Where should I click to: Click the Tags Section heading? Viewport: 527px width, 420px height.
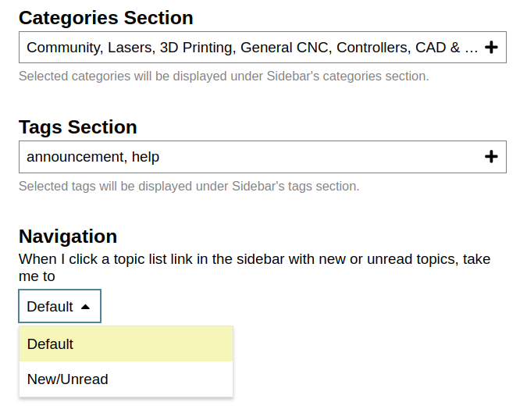pyautogui.click(x=78, y=127)
